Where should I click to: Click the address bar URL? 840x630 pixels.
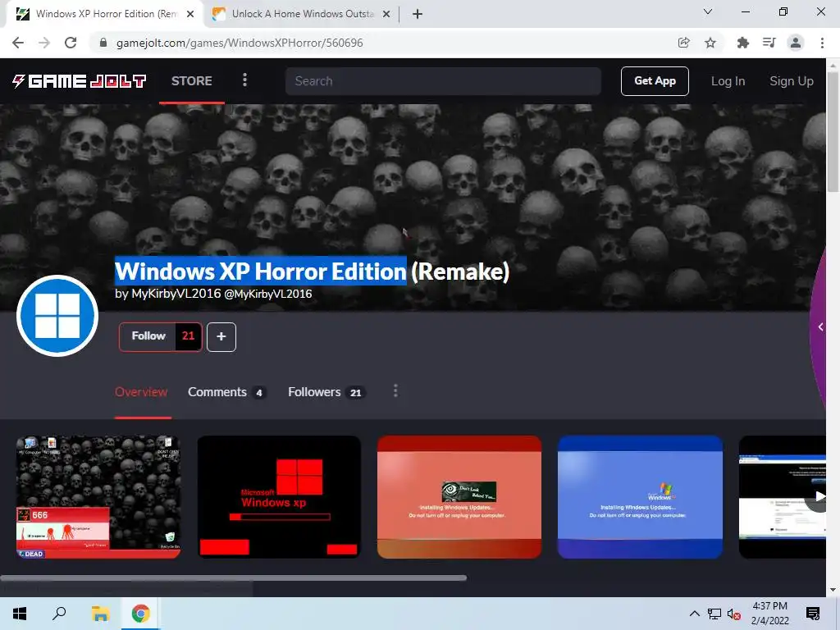pyautogui.click(x=240, y=43)
